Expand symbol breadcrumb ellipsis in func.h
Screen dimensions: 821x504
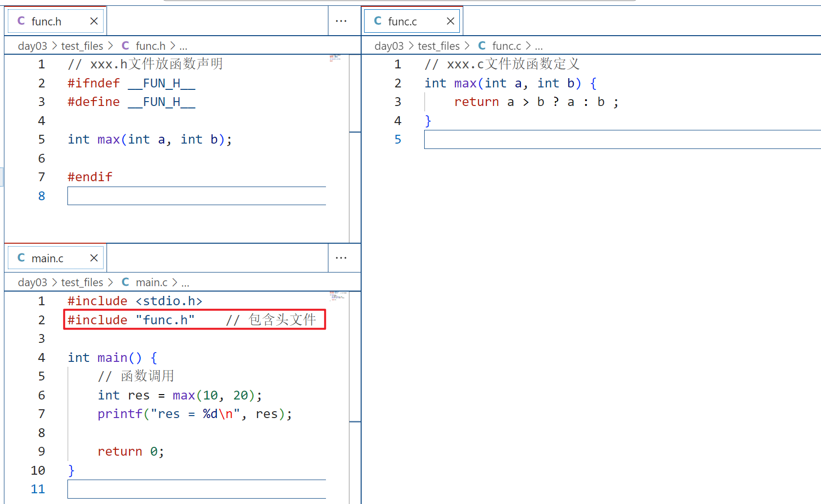click(183, 46)
